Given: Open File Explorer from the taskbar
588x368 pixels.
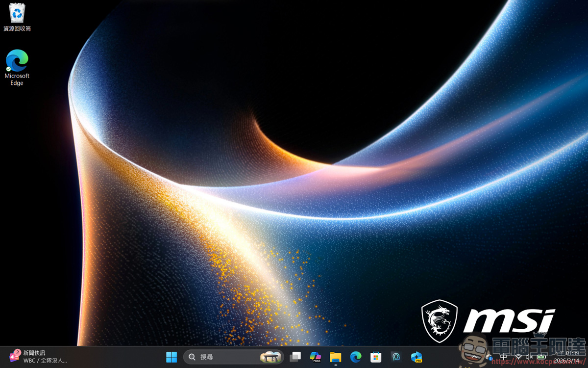Looking at the screenshot, I should (336, 357).
